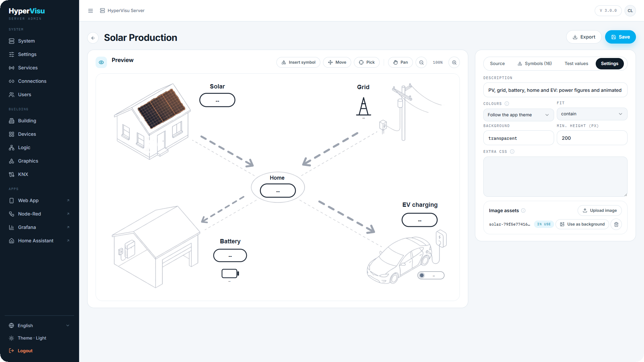Delete the solar image asset
The image size is (644, 362).
[616, 224]
